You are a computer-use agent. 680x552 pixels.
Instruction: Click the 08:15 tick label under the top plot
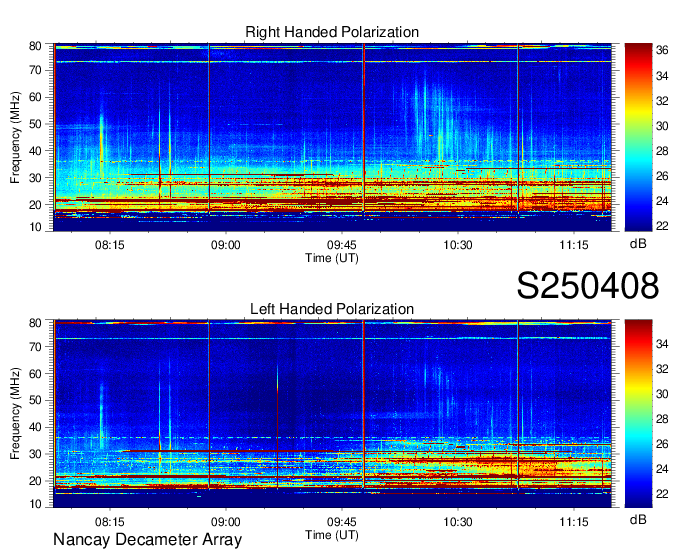pyautogui.click(x=110, y=245)
